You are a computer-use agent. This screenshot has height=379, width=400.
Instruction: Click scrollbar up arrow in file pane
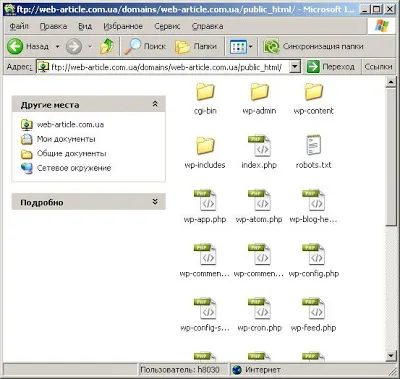pyautogui.click(x=391, y=82)
